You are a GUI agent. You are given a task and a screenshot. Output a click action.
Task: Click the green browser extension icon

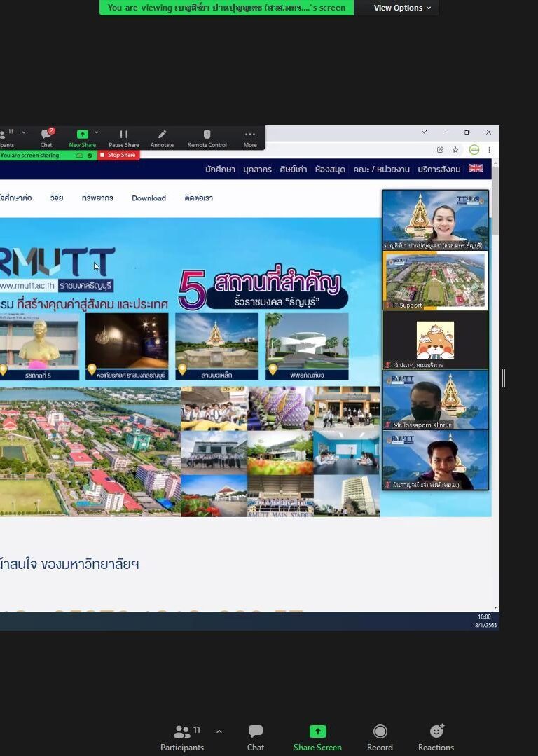tap(474, 150)
